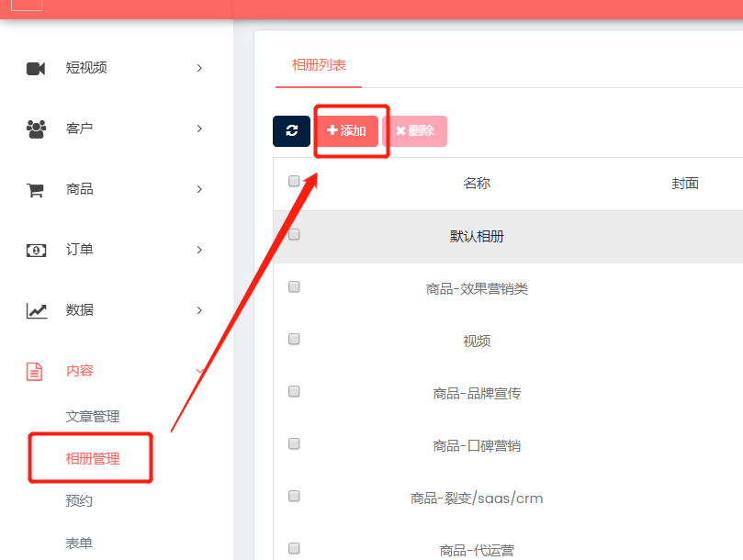Click the dark refresh icon button
This screenshot has height=560, width=743.
point(291,130)
